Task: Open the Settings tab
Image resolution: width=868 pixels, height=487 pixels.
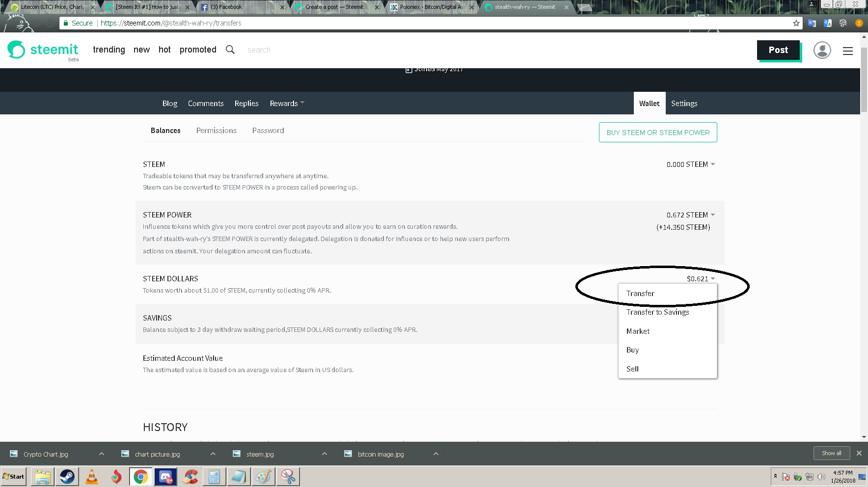Action: click(x=684, y=103)
